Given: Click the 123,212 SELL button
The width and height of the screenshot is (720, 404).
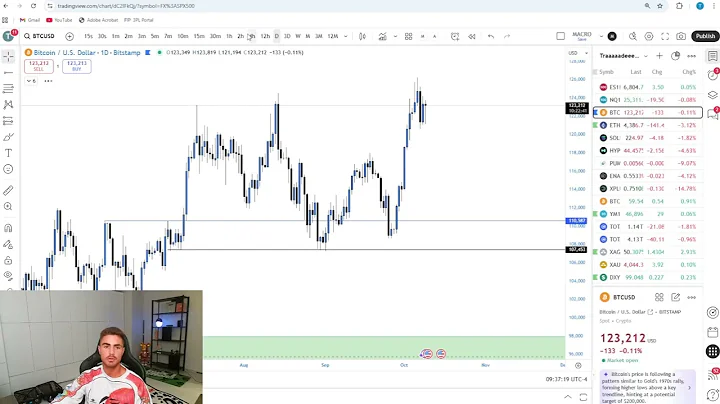Looking at the screenshot, I should point(39,66).
